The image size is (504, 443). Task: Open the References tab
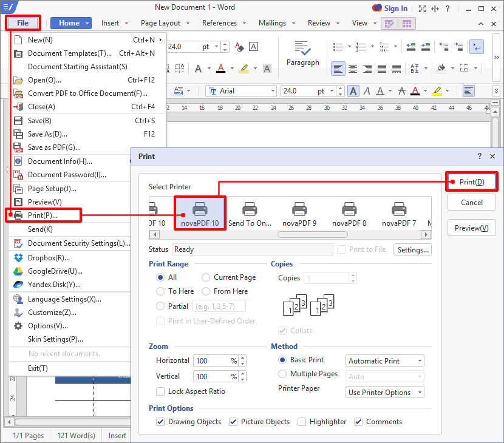220,23
